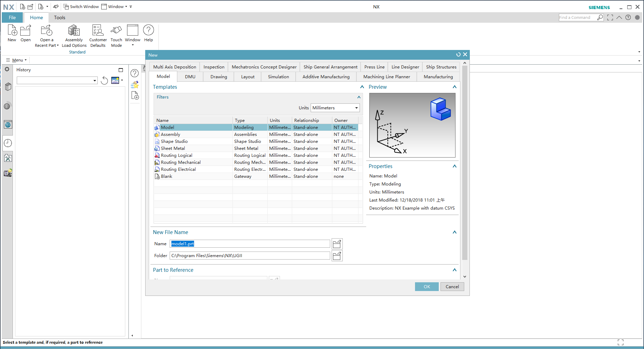The width and height of the screenshot is (644, 349).
Task: Open the Process Studio sidebar icon
Action: 8,158
